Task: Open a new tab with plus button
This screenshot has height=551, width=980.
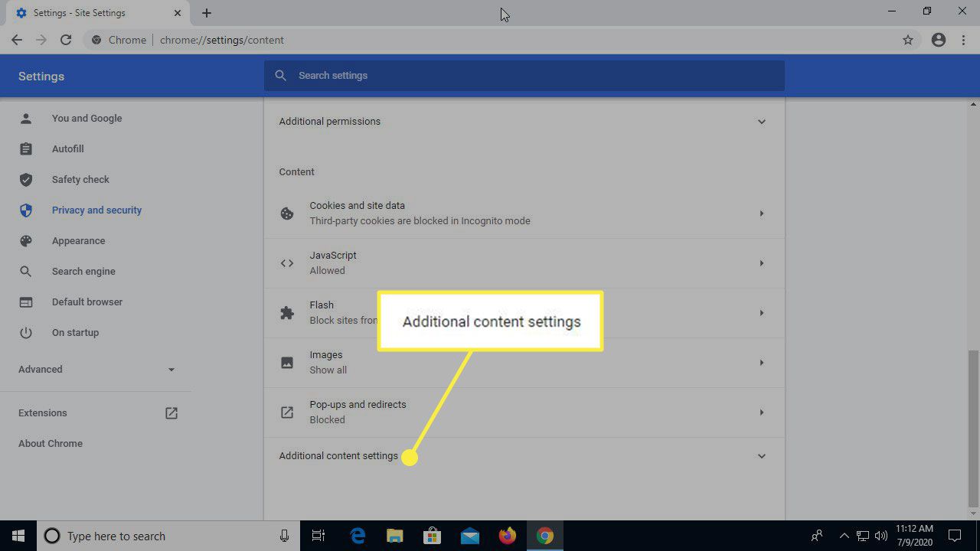Action: (207, 13)
